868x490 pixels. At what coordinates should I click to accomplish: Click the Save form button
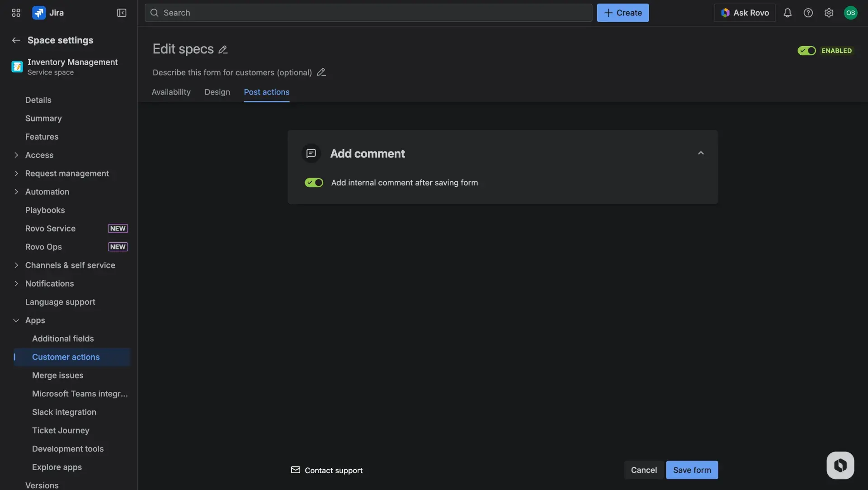(692, 470)
